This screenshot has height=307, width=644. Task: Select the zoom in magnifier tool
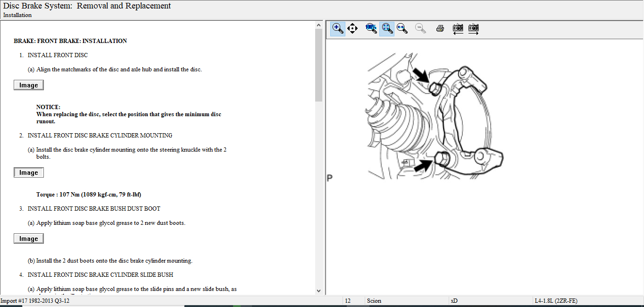coord(338,28)
